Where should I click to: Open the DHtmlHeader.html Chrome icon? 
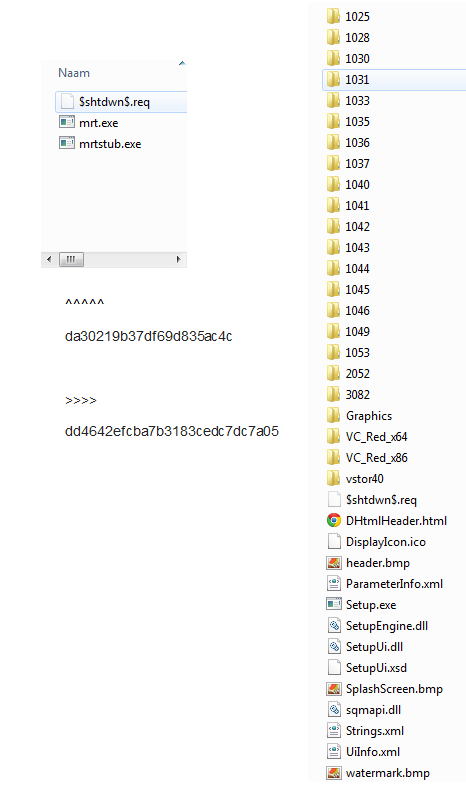click(334, 520)
